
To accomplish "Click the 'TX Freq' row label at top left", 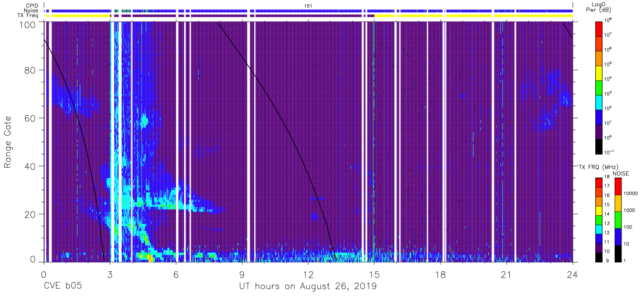I will (28, 16).
